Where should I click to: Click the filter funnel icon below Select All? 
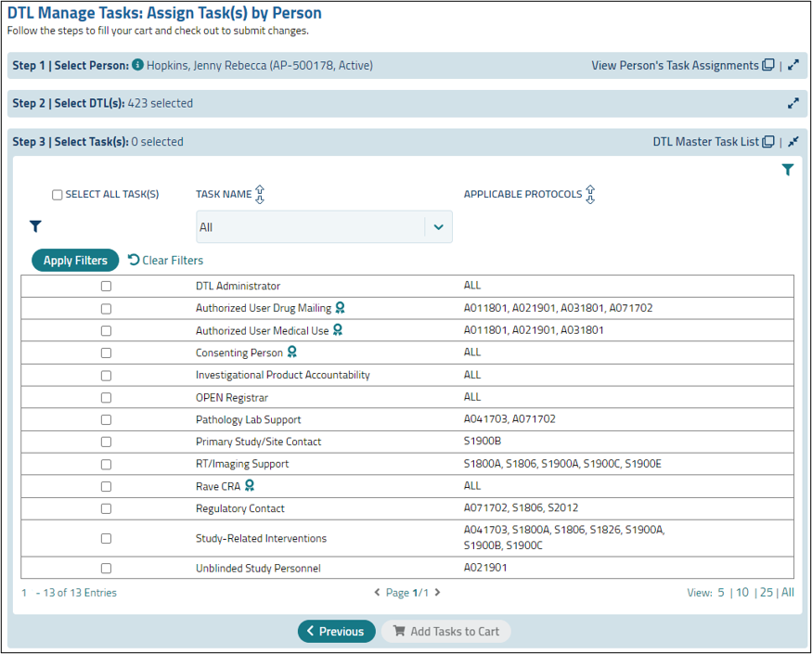pos(35,226)
